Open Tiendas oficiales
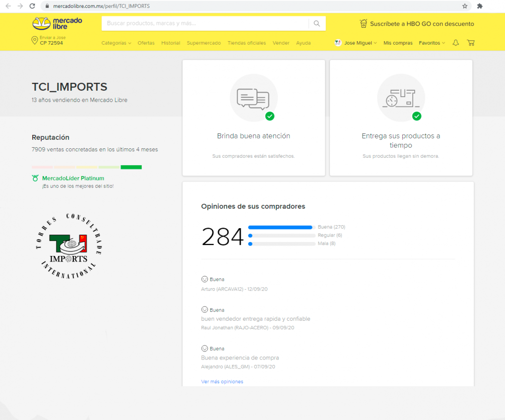Screen dimensions: 505x420 [247, 43]
